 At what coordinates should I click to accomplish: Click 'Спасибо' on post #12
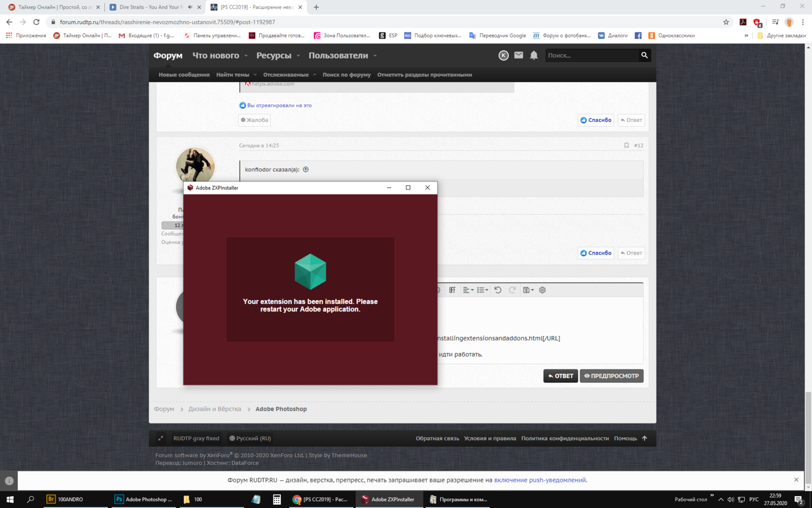click(x=595, y=253)
